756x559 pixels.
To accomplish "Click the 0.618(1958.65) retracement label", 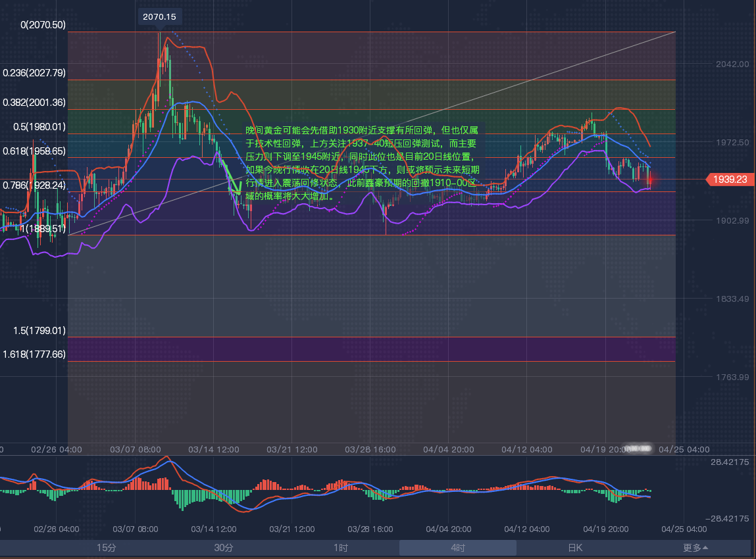I will [34, 151].
